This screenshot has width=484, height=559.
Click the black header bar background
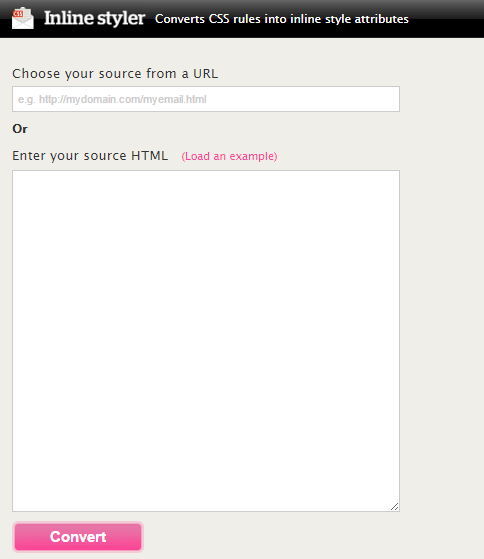click(x=446, y=19)
